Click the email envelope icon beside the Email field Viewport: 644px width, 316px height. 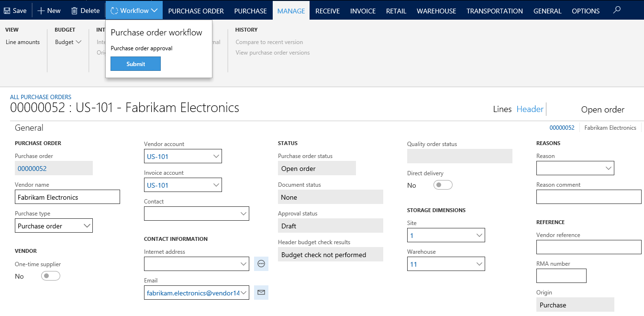261,293
